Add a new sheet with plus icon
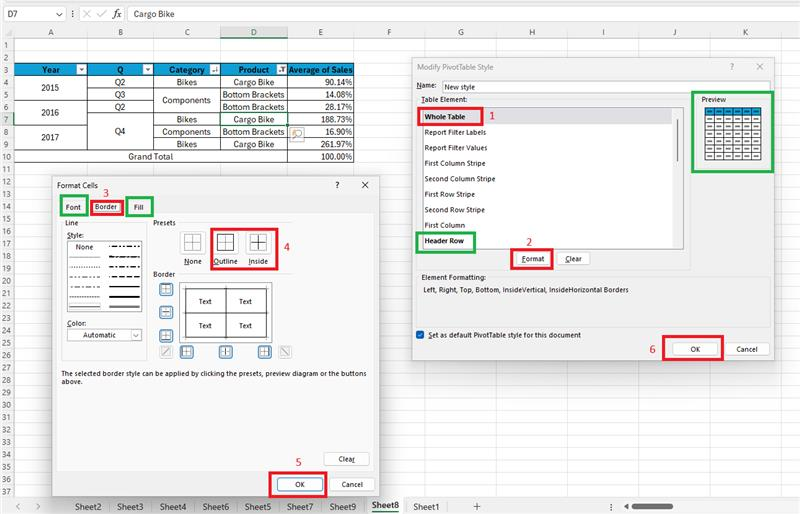This screenshot has width=800, height=514. point(477,506)
